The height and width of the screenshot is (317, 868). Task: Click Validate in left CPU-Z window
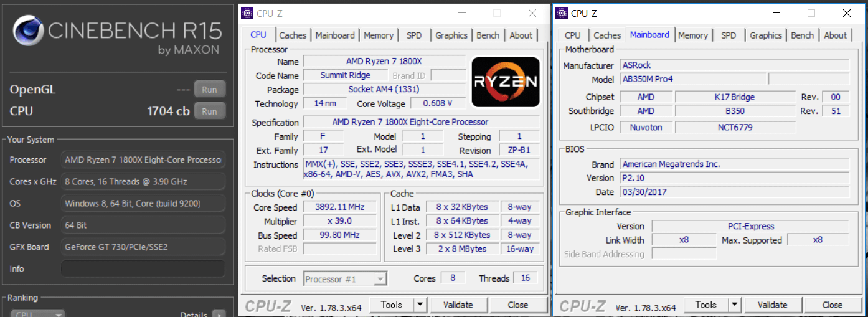coord(458,305)
